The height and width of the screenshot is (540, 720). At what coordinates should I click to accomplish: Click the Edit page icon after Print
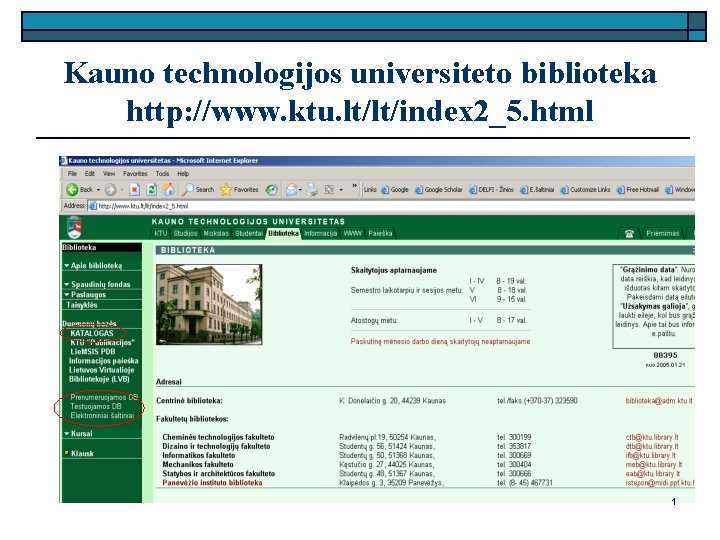329,189
